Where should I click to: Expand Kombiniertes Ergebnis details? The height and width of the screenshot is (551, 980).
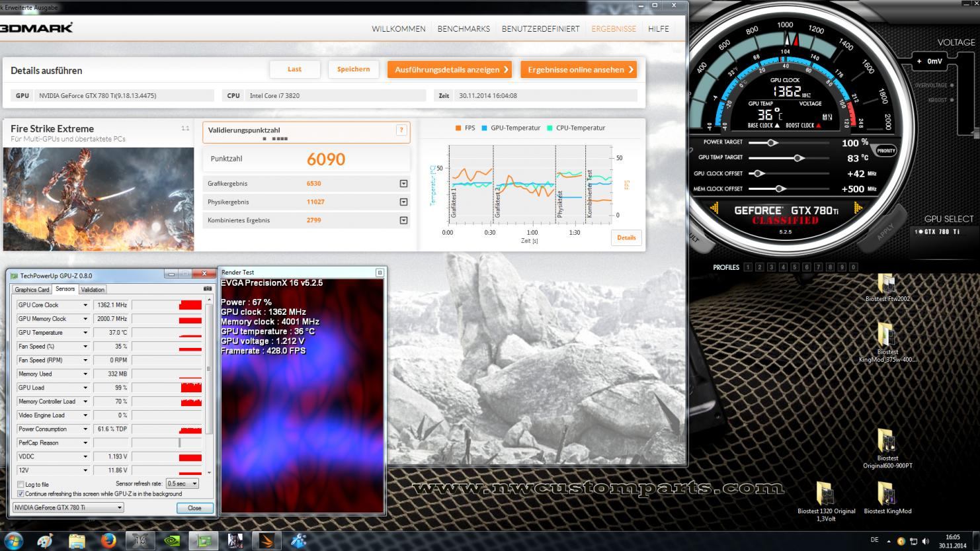pyautogui.click(x=403, y=220)
